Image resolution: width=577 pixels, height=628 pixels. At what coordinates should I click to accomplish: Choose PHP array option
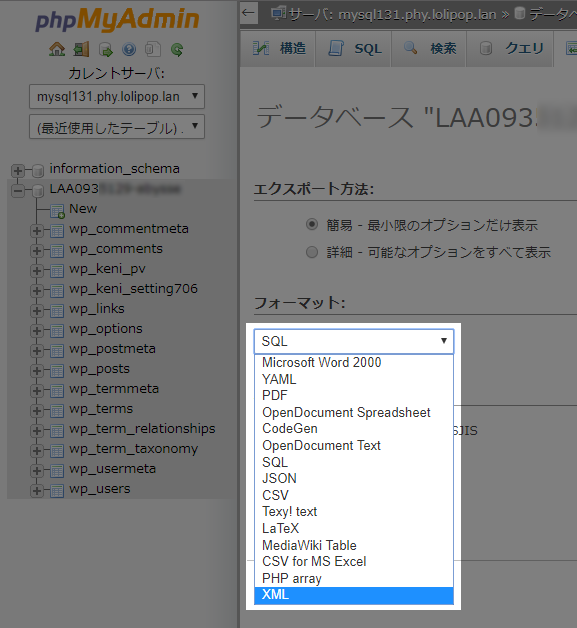(x=354, y=579)
